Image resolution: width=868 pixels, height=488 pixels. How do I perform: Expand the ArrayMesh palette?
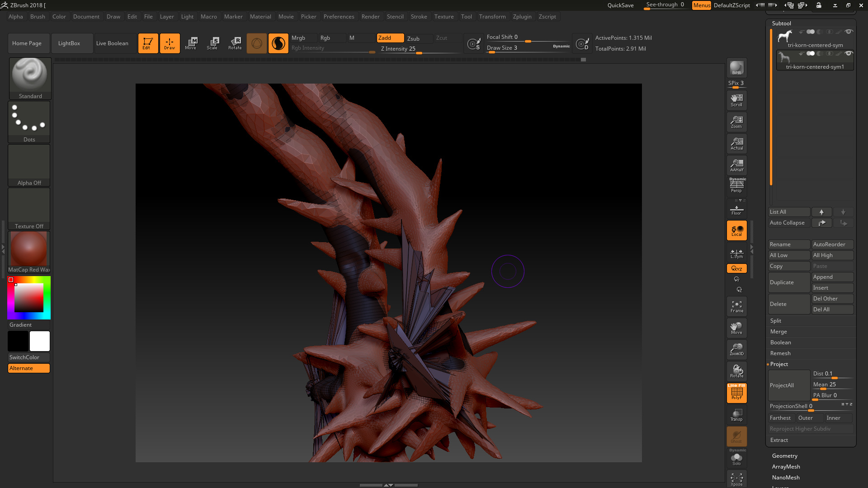point(786,467)
